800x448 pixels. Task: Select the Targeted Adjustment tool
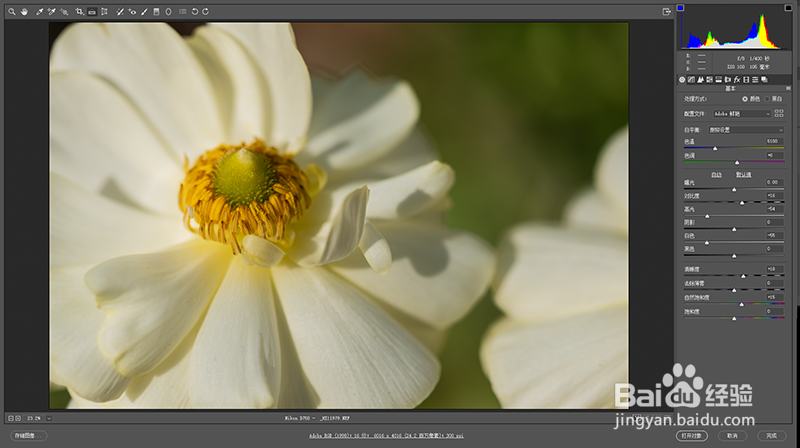(x=64, y=12)
